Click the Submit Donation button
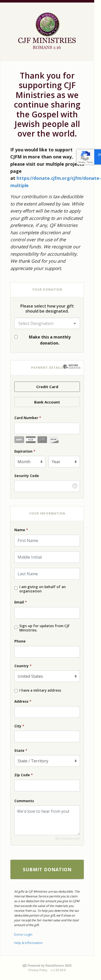The image size is (101, 980). click(47, 869)
